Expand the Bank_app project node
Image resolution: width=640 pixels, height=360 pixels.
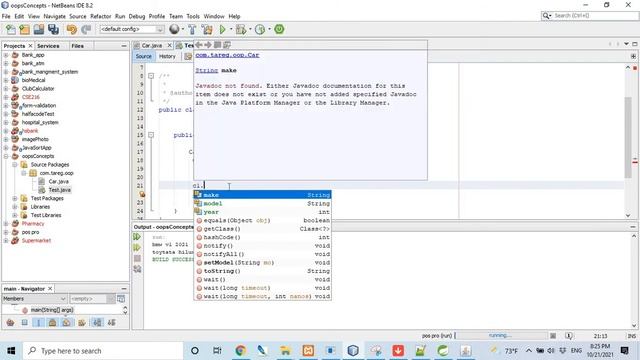[x=6, y=55]
